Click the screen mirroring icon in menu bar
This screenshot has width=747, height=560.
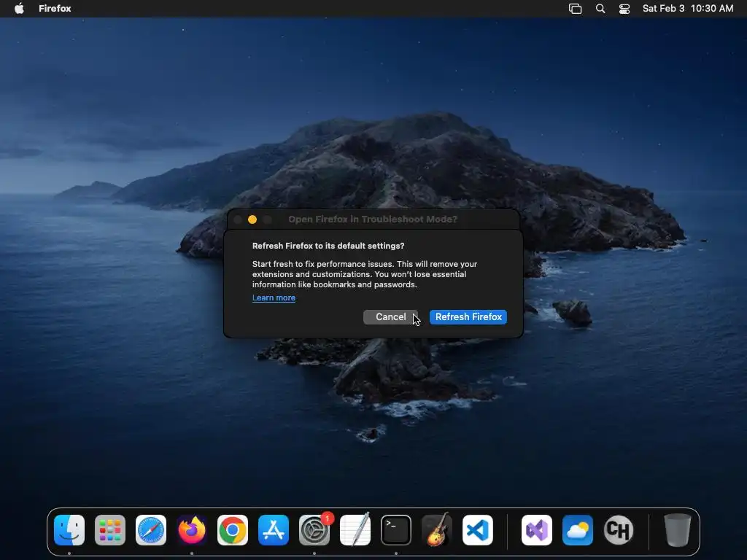[x=575, y=8]
